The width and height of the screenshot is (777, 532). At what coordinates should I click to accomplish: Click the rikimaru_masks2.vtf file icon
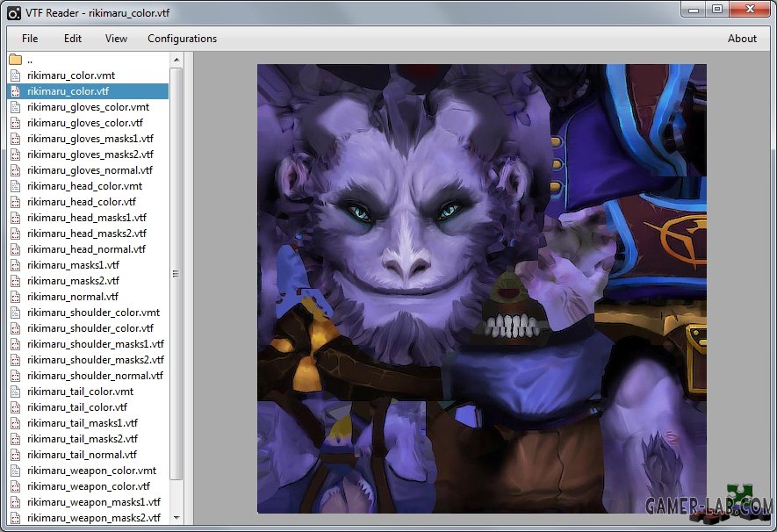pyautogui.click(x=15, y=281)
